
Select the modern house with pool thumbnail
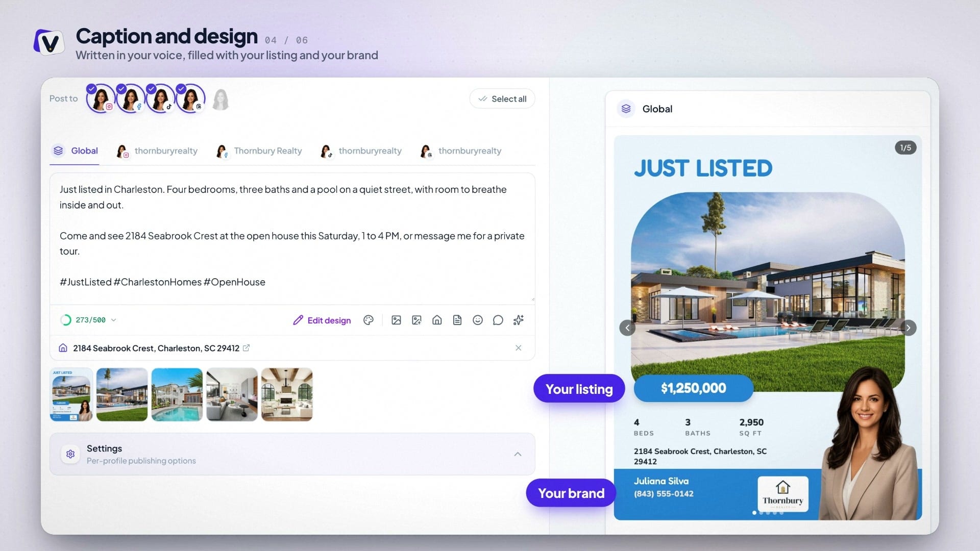pyautogui.click(x=122, y=394)
